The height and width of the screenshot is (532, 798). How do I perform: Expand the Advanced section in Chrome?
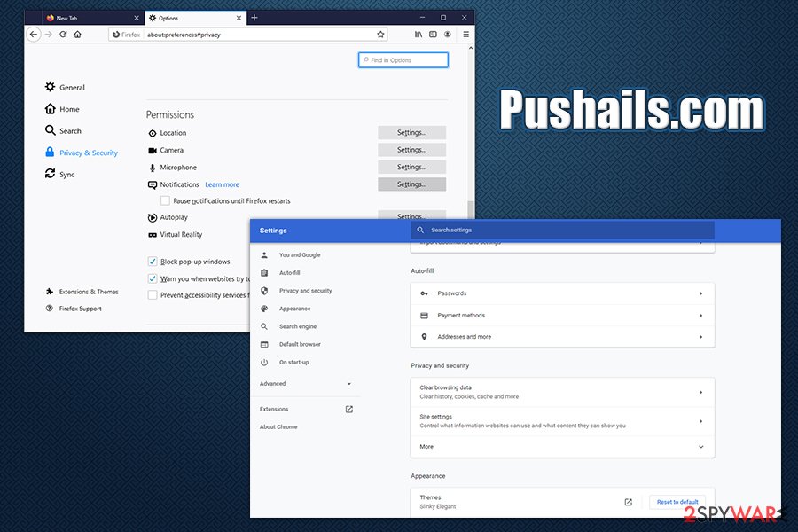tap(305, 384)
